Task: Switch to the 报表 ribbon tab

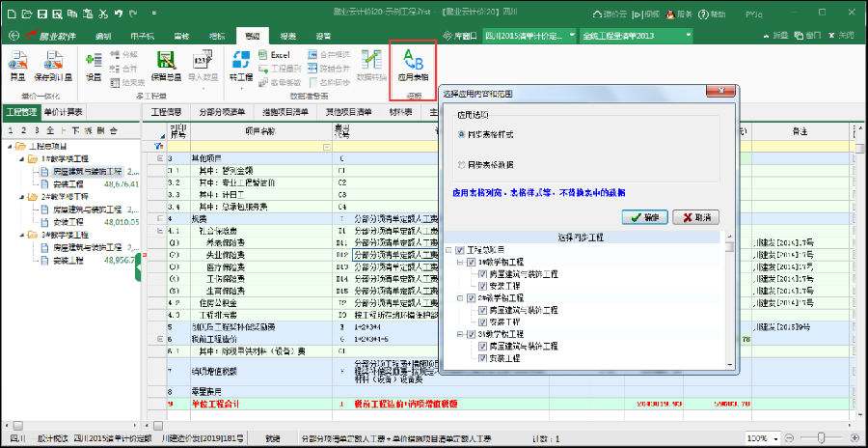Action: 289,35
